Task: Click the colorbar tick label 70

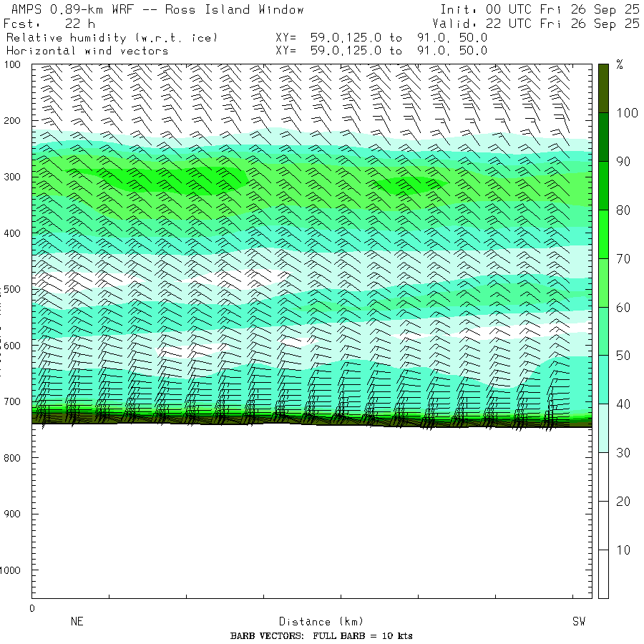Action: click(x=623, y=259)
